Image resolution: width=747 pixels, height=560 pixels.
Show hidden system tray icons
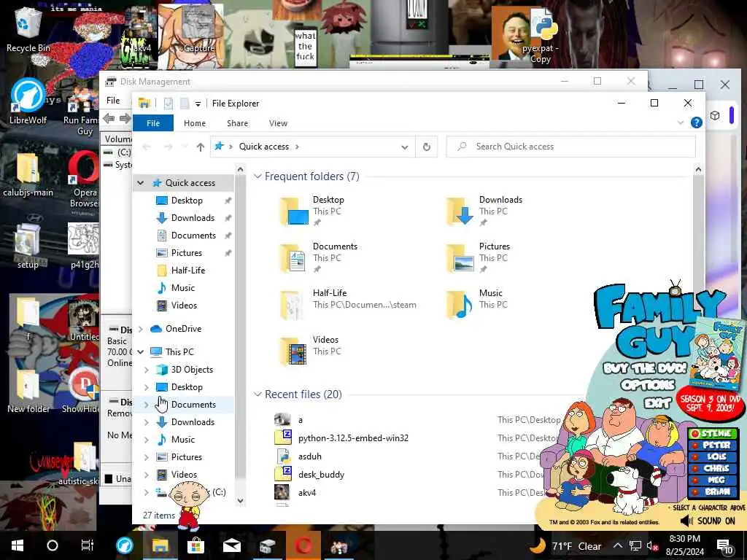tap(617, 545)
